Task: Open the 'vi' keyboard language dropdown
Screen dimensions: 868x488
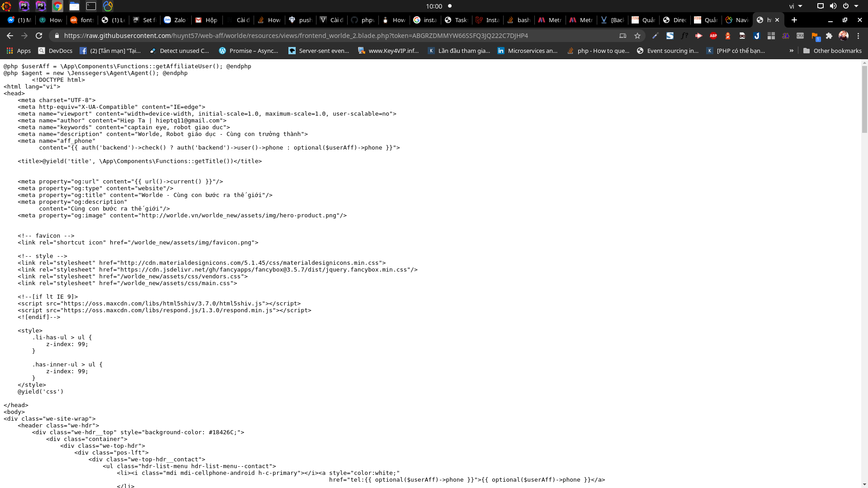Action: pos(795,6)
